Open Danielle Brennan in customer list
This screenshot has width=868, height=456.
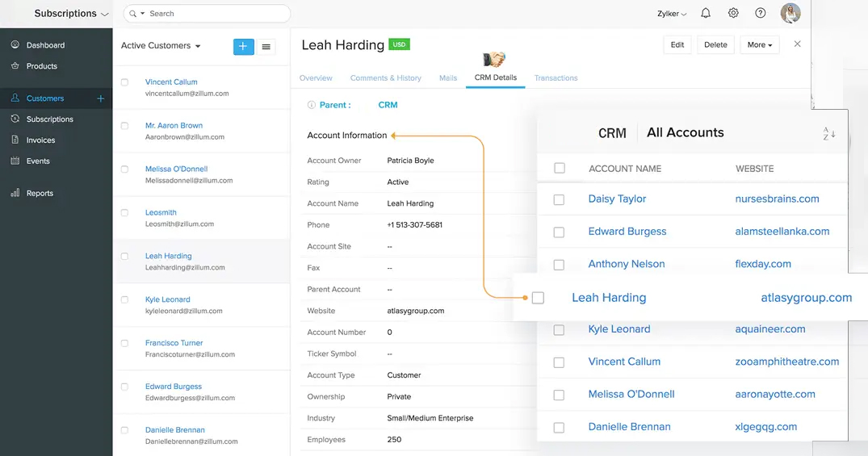(175, 430)
